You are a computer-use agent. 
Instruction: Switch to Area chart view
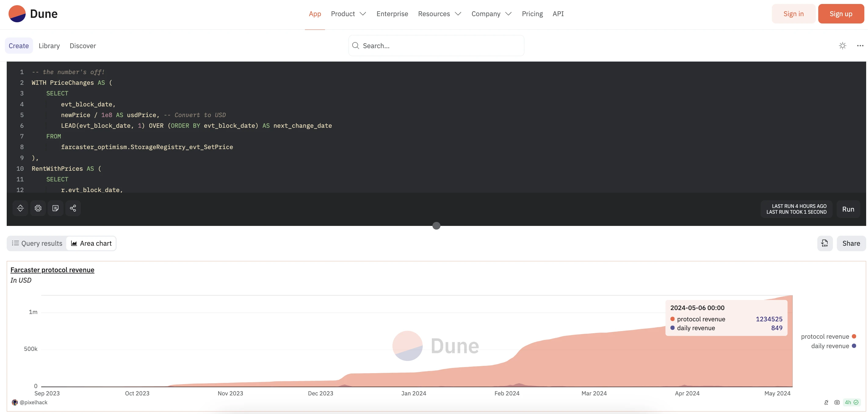[x=91, y=243]
